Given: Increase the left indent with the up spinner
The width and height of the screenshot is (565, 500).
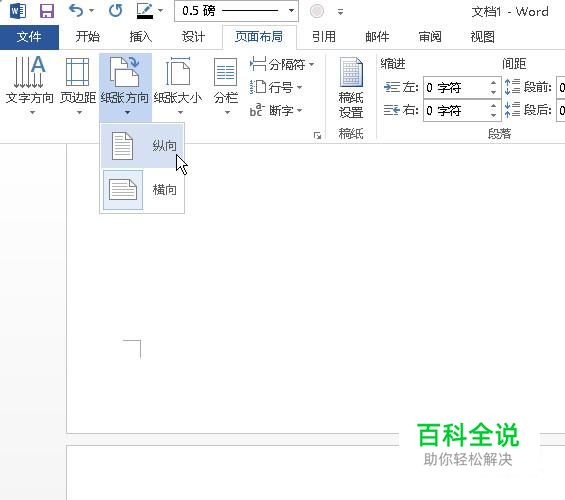Looking at the screenshot, I should [x=494, y=83].
